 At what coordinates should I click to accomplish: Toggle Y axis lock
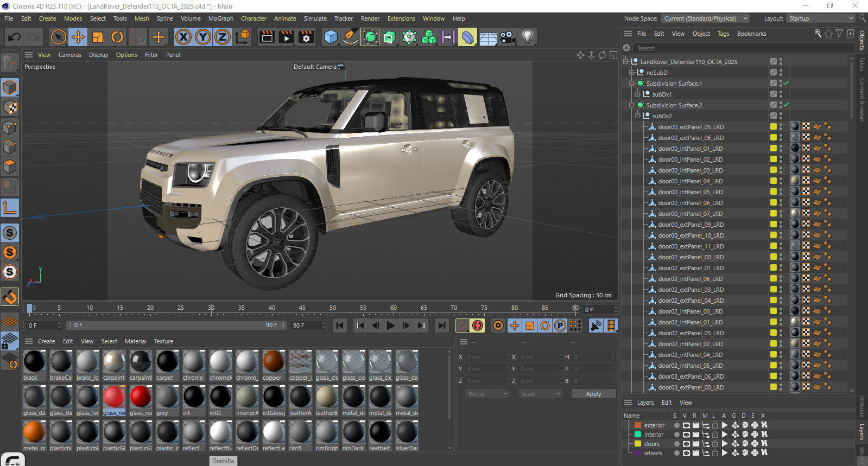[x=203, y=37]
